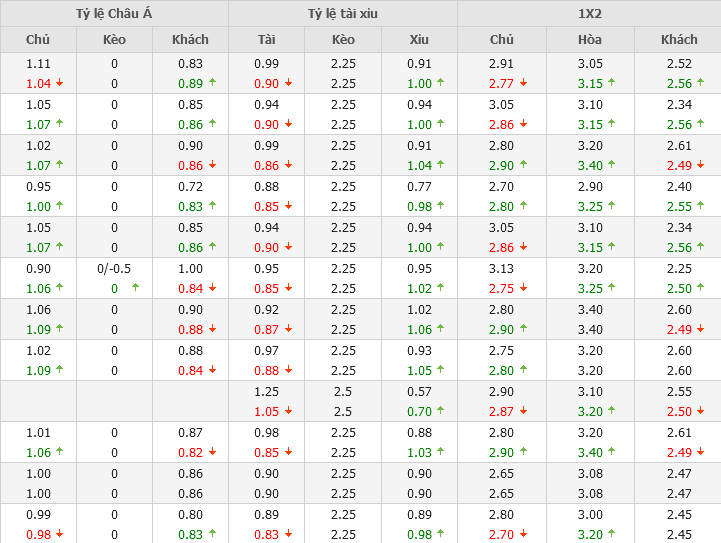Click the red down arrow beside 1.04

59,84
